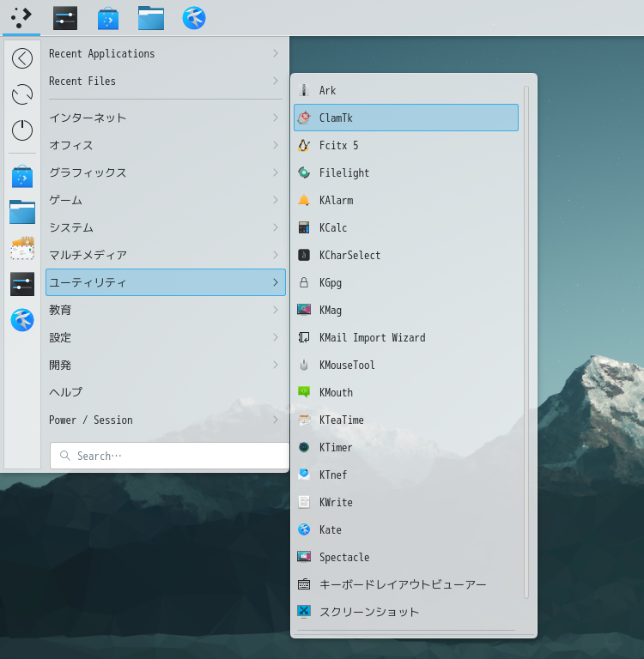644x659 pixels.
Task: Launch the KMouth speech app
Action: (406, 392)
